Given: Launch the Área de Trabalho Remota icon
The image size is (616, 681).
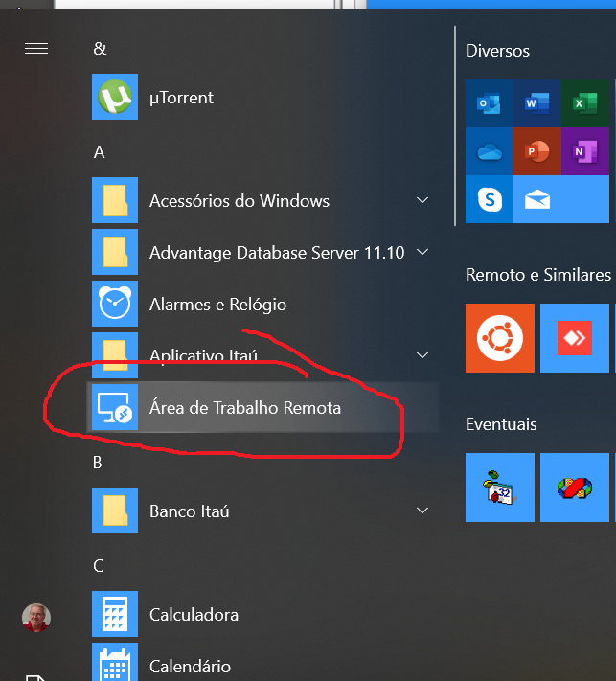Looking at the screenshot, I should [x=115, y=407].
